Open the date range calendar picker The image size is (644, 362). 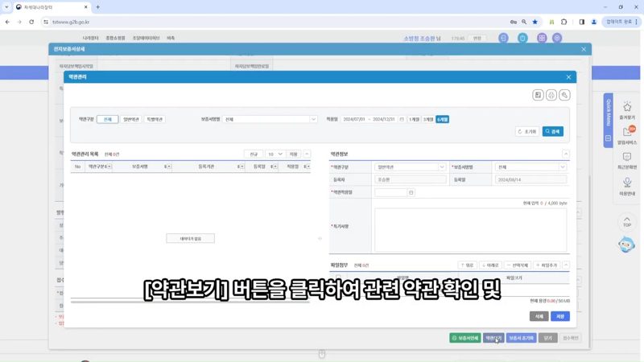pos(402,119)
